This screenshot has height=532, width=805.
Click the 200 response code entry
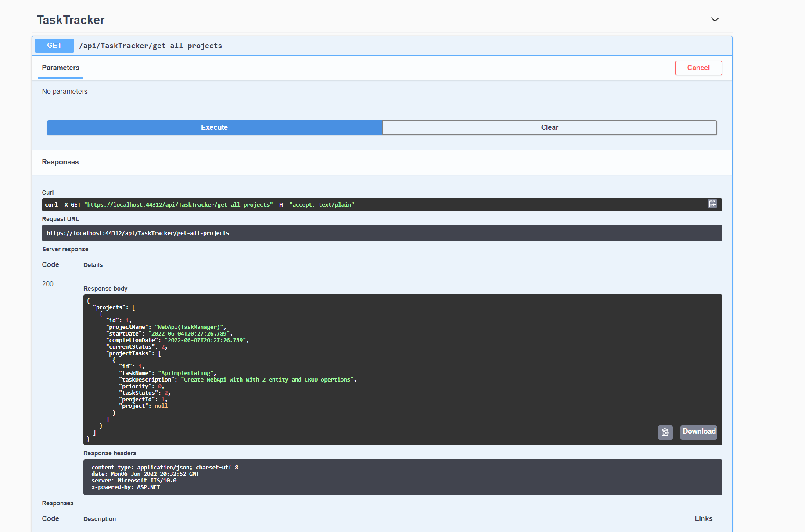(x=47, y=284)
